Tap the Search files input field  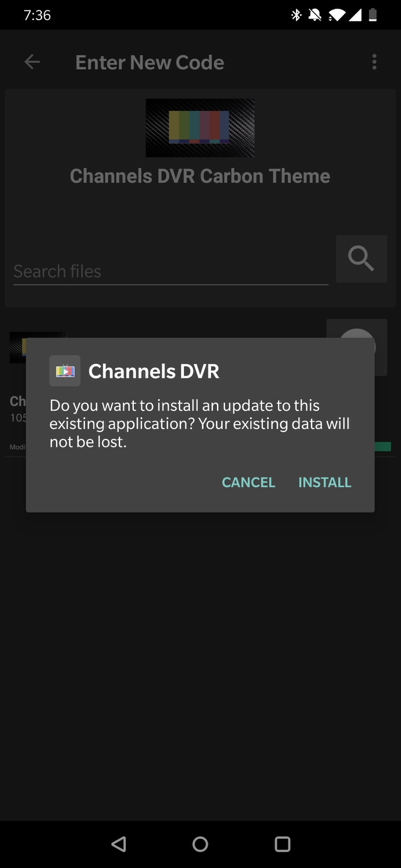click(x=171, y=271)
